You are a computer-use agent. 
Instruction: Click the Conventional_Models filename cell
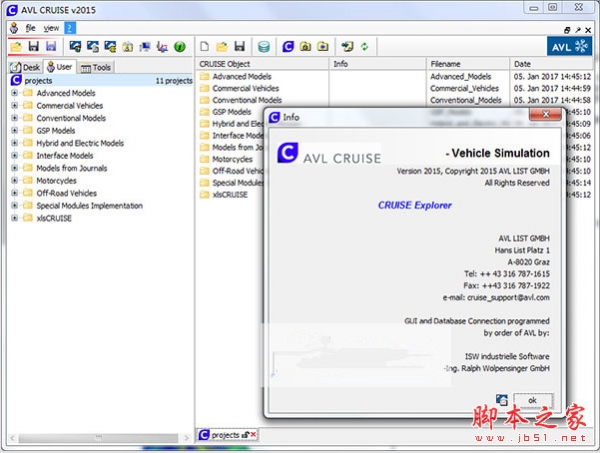point(466,100)
